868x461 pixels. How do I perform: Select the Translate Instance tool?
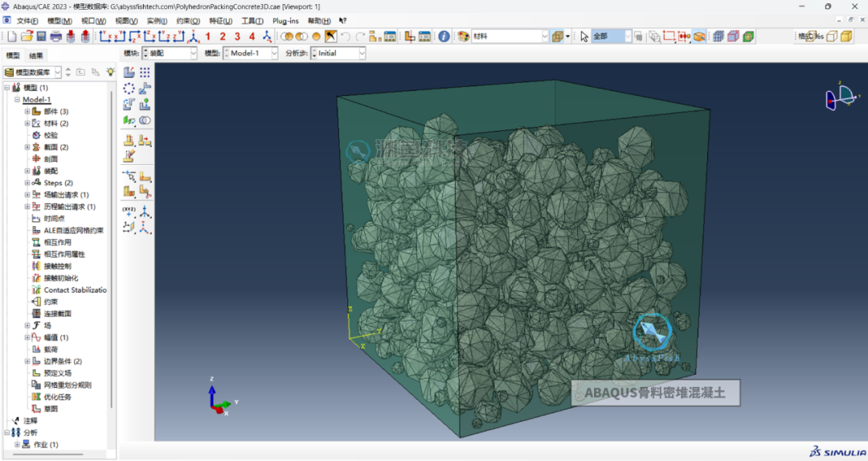click(x=145, y=88)
